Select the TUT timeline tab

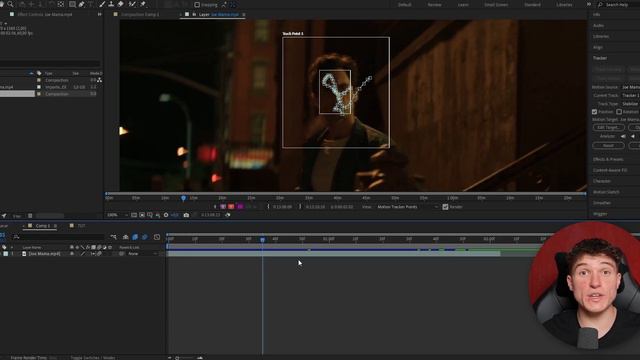point(81,226)
